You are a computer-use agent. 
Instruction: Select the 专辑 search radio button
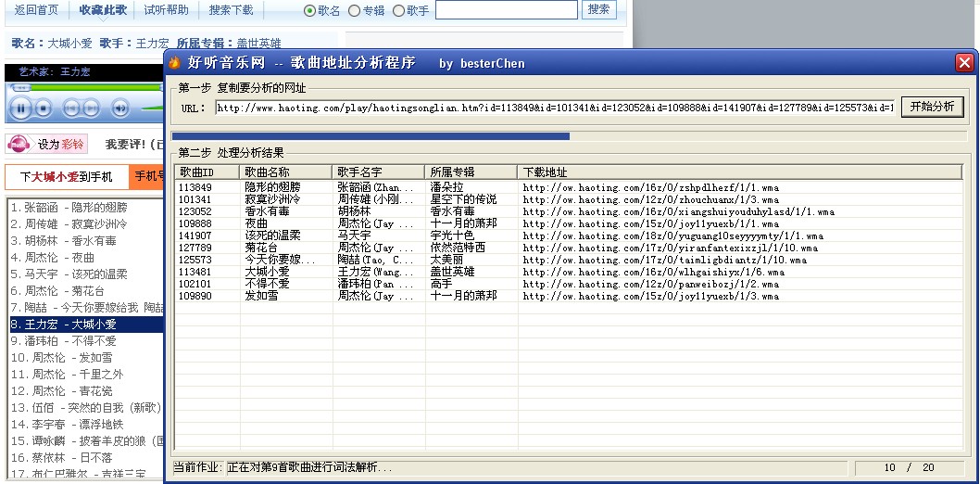coord(355,10)
